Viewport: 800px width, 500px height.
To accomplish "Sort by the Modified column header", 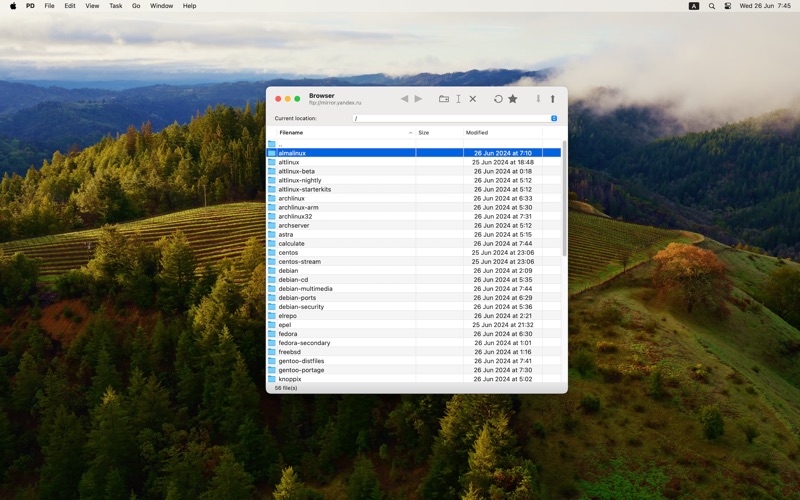I will tap(503, 133).
